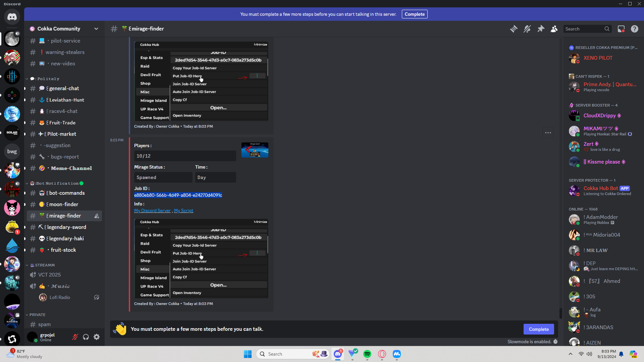The width and height of the screenshot is (644, 362).
Task: Join the Music voice channel
Action: click(64, 286)
